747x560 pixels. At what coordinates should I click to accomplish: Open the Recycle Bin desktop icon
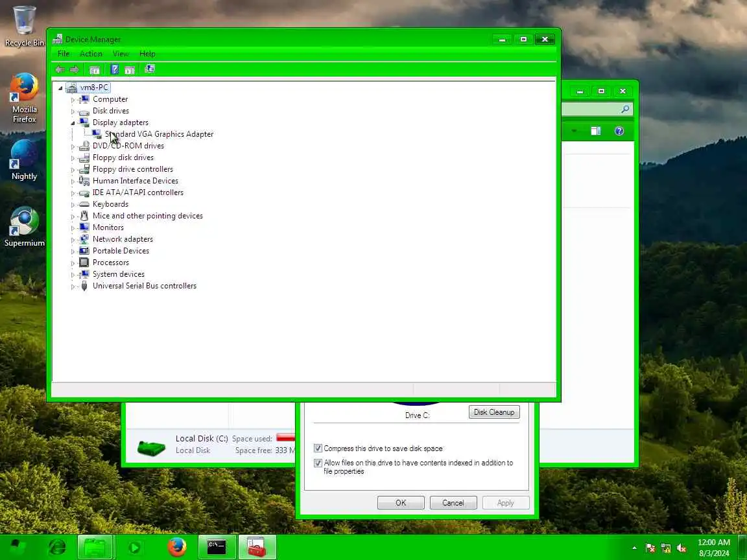24,26
